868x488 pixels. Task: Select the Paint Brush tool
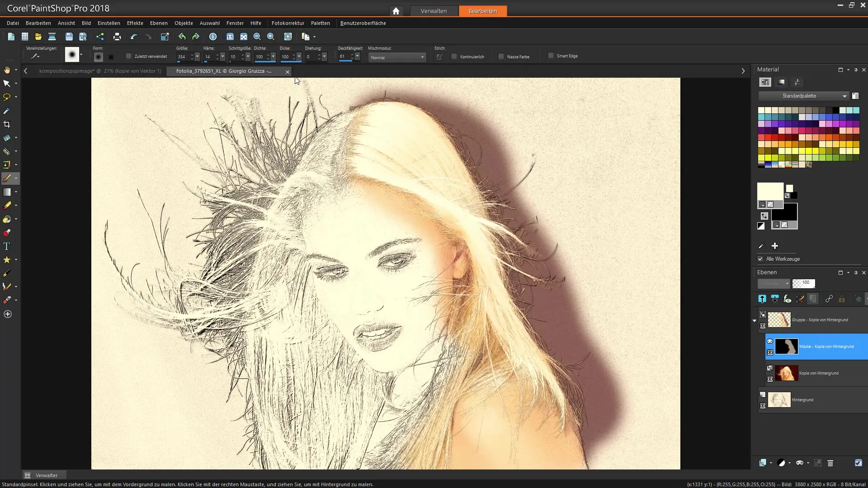(x=7, y=178)
